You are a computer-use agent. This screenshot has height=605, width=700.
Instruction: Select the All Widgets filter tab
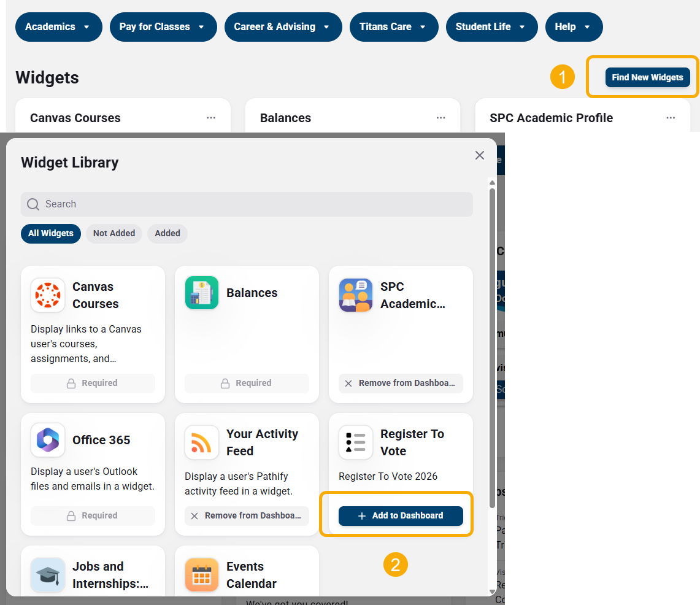click(x=51, y=234)
